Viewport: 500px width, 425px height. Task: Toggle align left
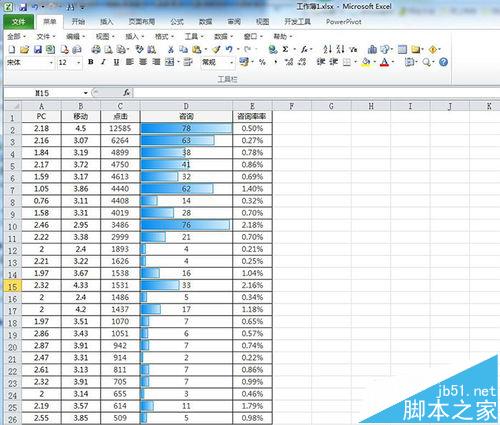click(130, 62)
